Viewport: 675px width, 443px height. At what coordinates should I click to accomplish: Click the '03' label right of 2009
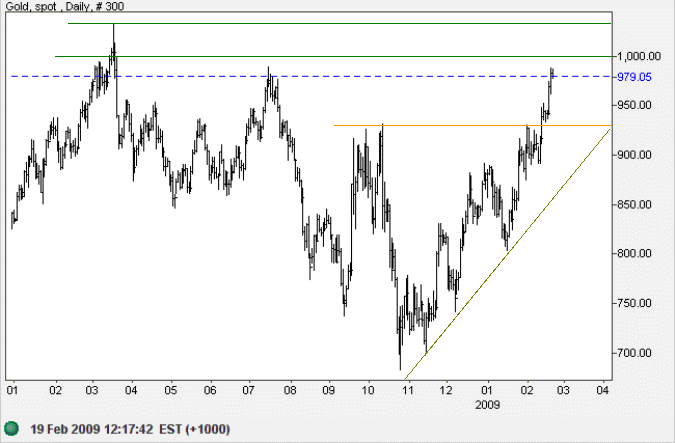coord(563,390)
